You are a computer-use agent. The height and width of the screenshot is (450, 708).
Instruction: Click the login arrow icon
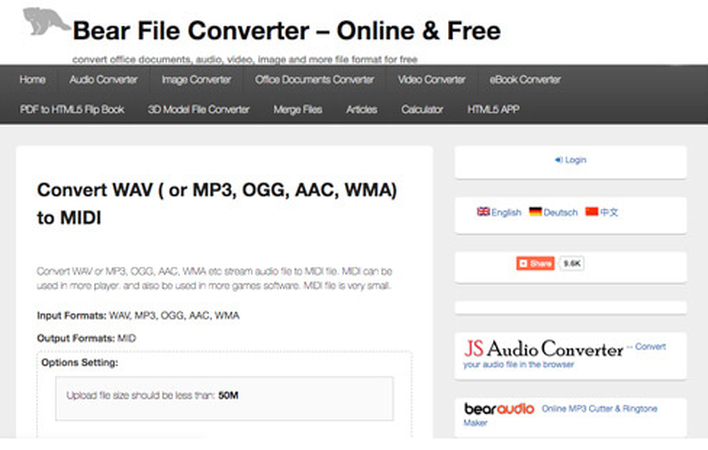pyautogui.click(x=559, y=160)
